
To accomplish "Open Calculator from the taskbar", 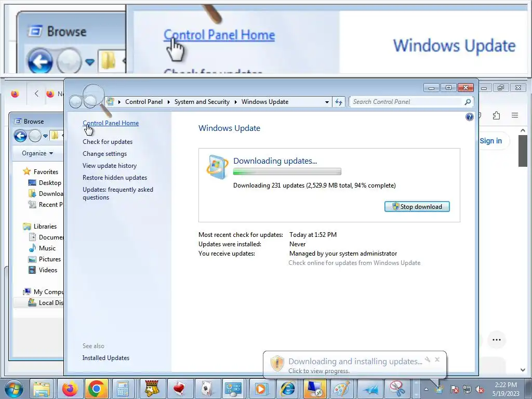I will pyautogui.click(x=123, y=389).
